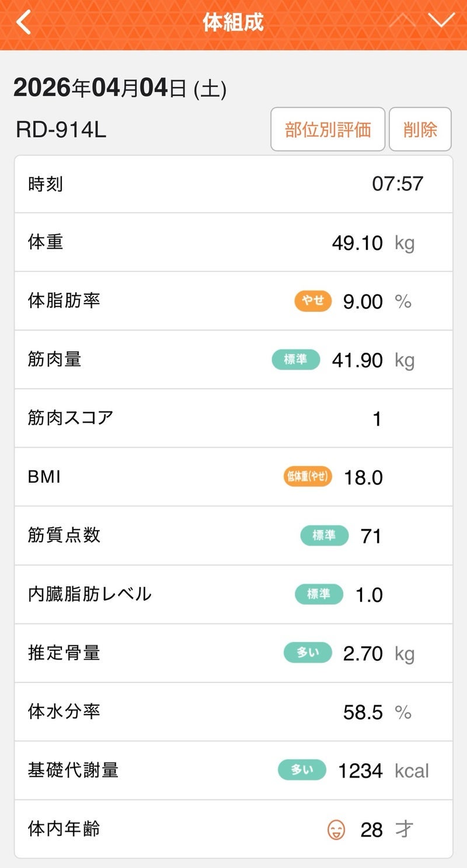Tap the smiley face body age icon

tap(336, 829)
